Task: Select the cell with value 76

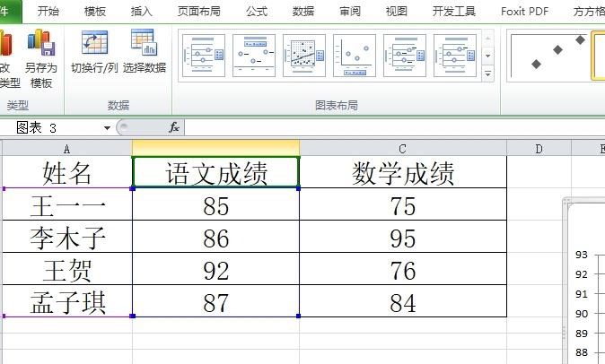Action: point(403,269)
